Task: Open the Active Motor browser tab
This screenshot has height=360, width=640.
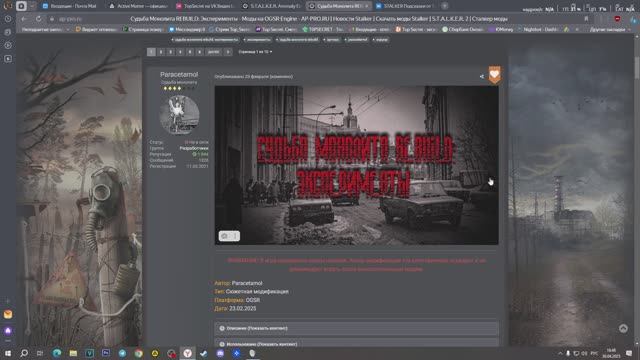Action: pos(139,6)
